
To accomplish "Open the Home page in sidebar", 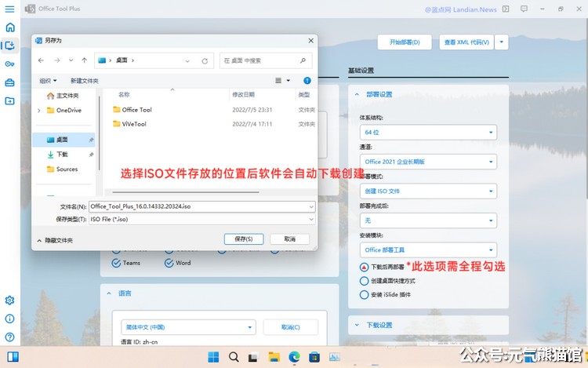I will pyautogui.click(x=9, y=27).
